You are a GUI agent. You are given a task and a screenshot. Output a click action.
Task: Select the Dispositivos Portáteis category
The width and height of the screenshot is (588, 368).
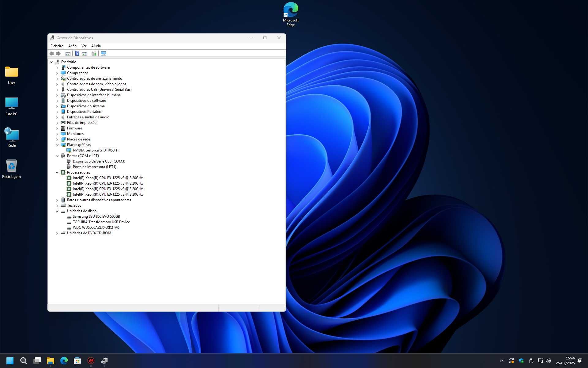(x=84, y=112)
